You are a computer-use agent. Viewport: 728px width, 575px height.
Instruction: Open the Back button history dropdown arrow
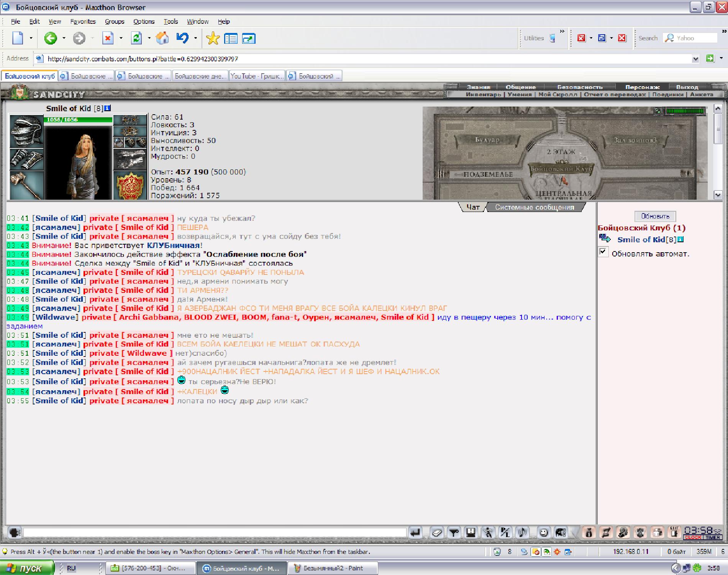coord(64,38)
